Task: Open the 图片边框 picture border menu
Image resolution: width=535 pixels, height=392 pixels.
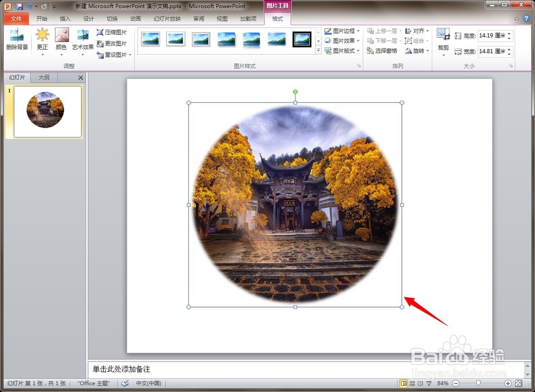Action: 342,31
